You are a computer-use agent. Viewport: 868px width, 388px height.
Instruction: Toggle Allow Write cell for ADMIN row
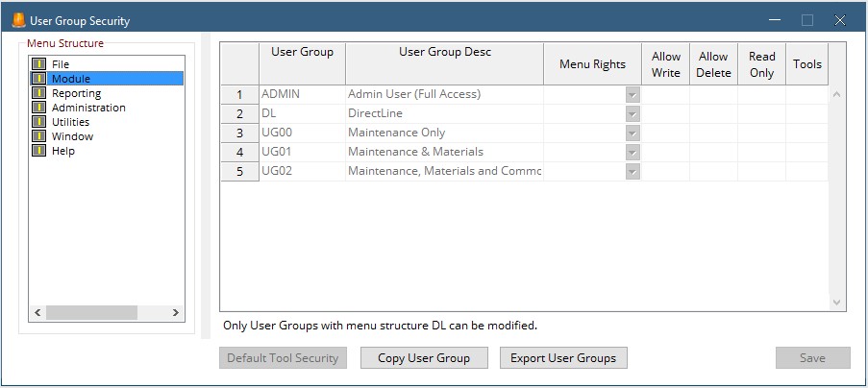[x=665, y=95]
